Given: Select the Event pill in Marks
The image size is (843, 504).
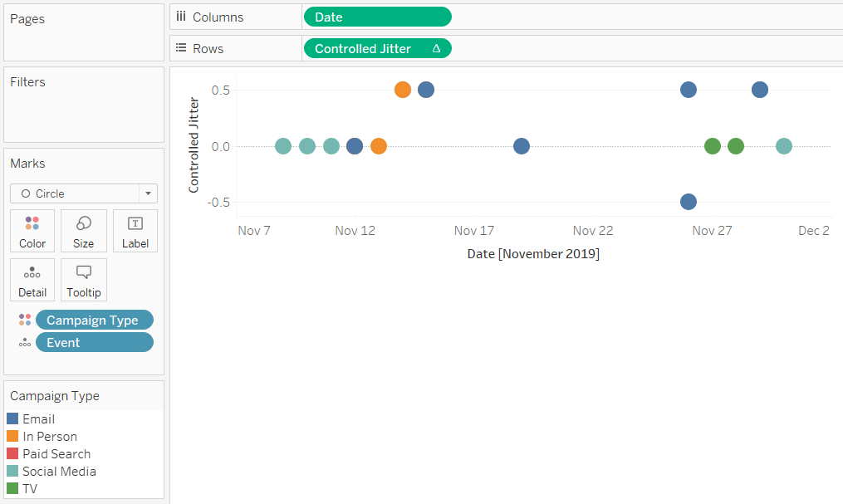Looking at the screenshot, I should 95,342.
